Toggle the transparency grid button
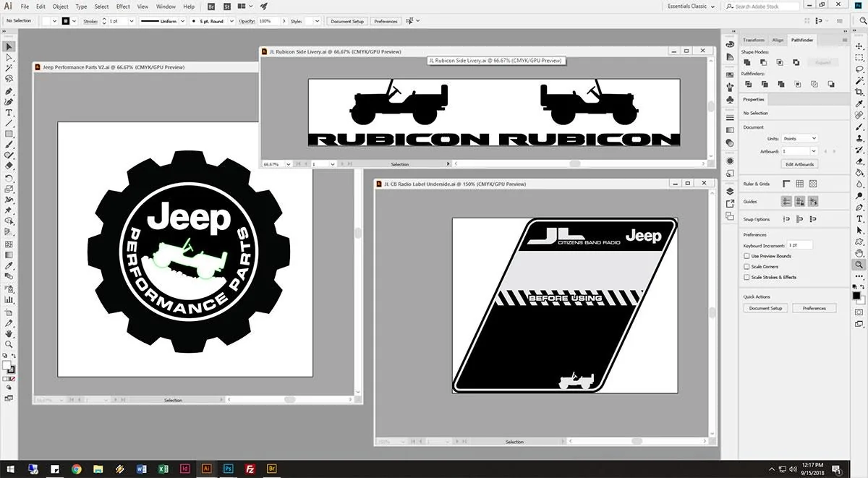The image size is (868, 478). (813, 184)
